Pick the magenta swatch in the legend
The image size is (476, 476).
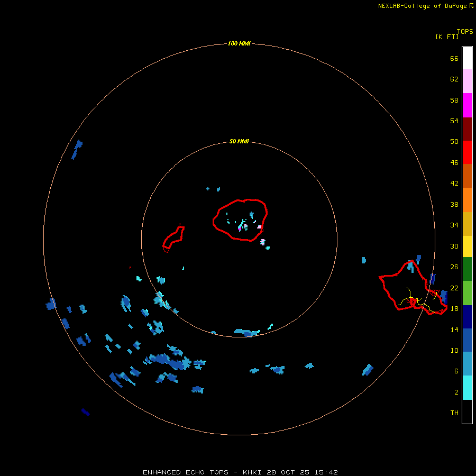tap(467, 105)
